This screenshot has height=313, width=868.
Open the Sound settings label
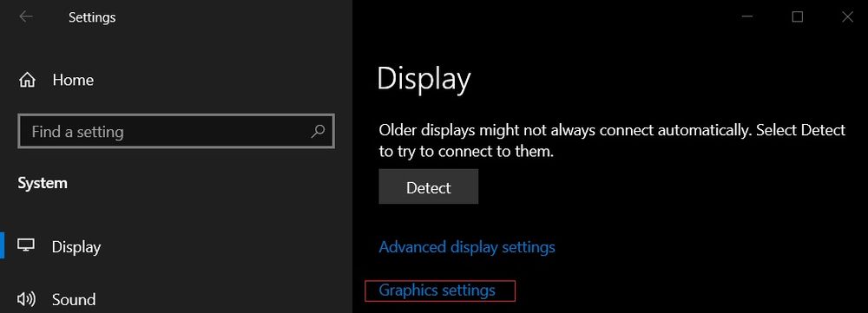[x=74, y=300]
